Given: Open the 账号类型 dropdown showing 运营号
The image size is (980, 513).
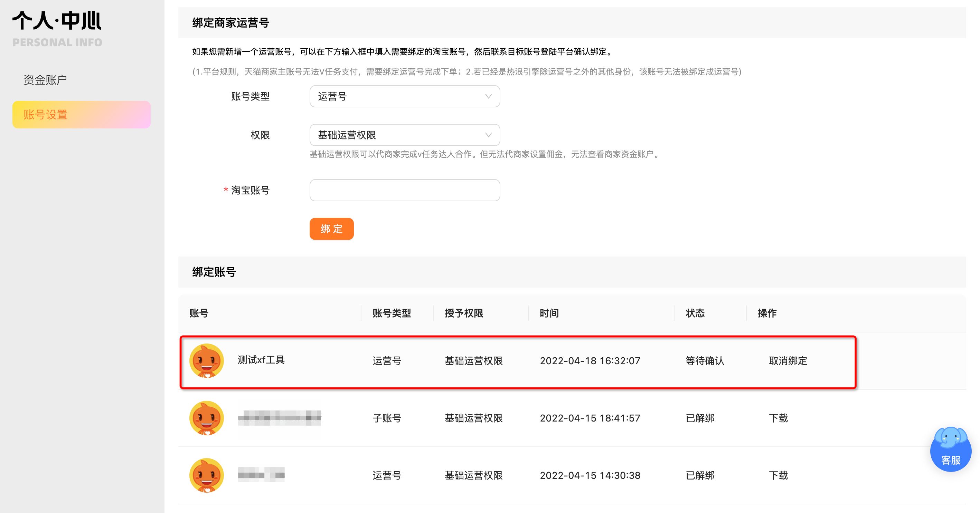Looking at the screenshot, I should (405, 97).
